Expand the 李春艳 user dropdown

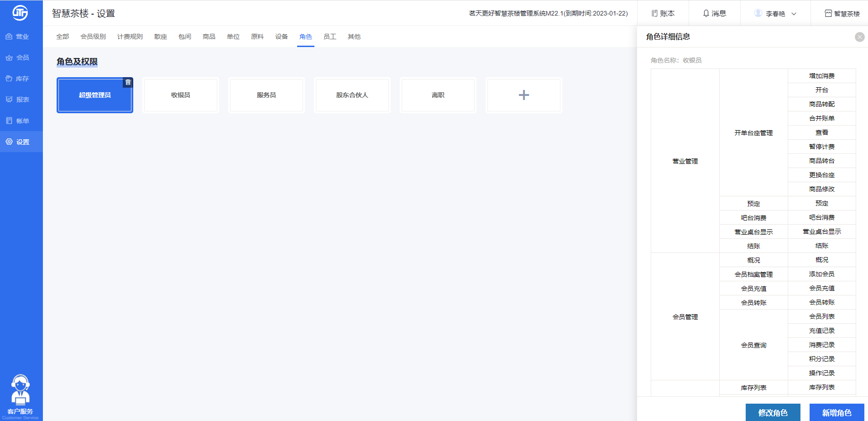click(775, 13)
